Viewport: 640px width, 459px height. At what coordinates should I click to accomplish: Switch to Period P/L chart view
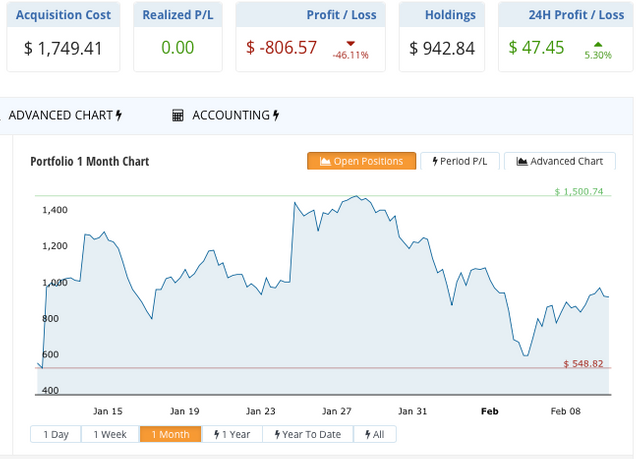(460, 161)
